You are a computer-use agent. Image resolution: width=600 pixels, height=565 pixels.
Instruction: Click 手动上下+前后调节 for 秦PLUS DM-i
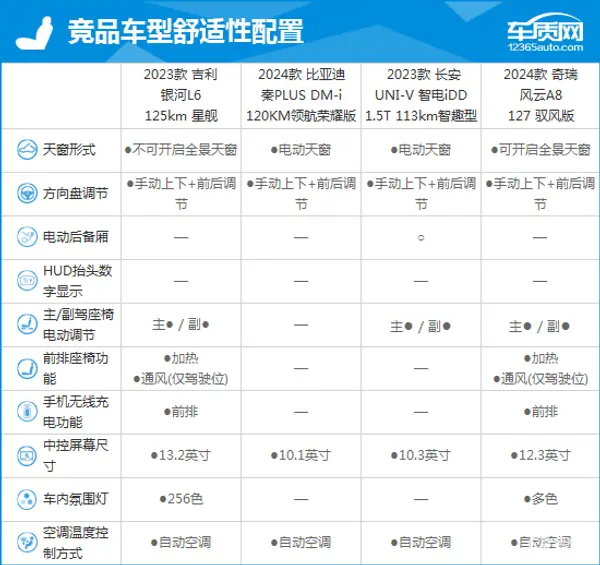(x=301, y=194)
